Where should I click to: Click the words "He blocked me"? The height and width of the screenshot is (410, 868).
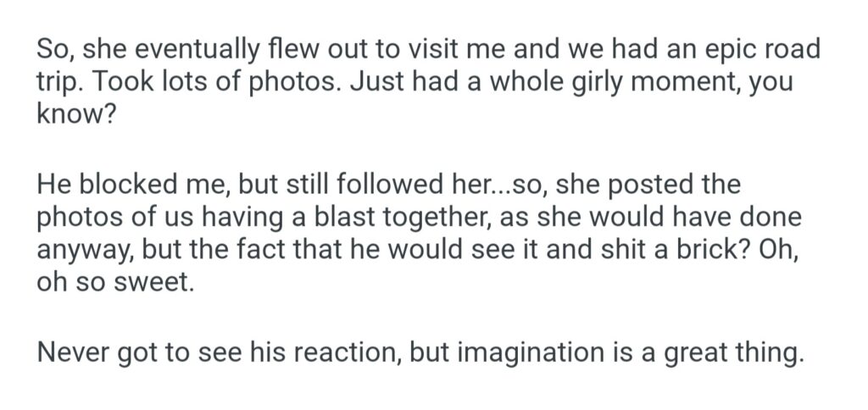tap(125, 182)
